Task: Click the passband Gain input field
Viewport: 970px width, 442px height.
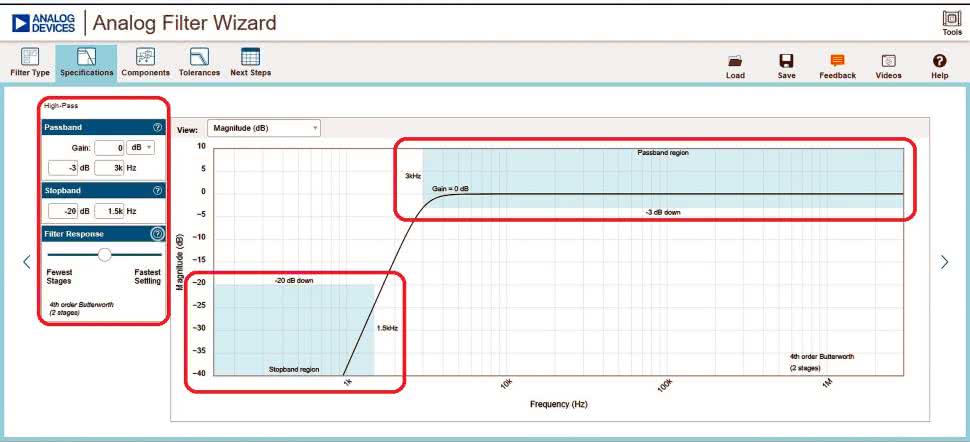Action: [108, 148]
